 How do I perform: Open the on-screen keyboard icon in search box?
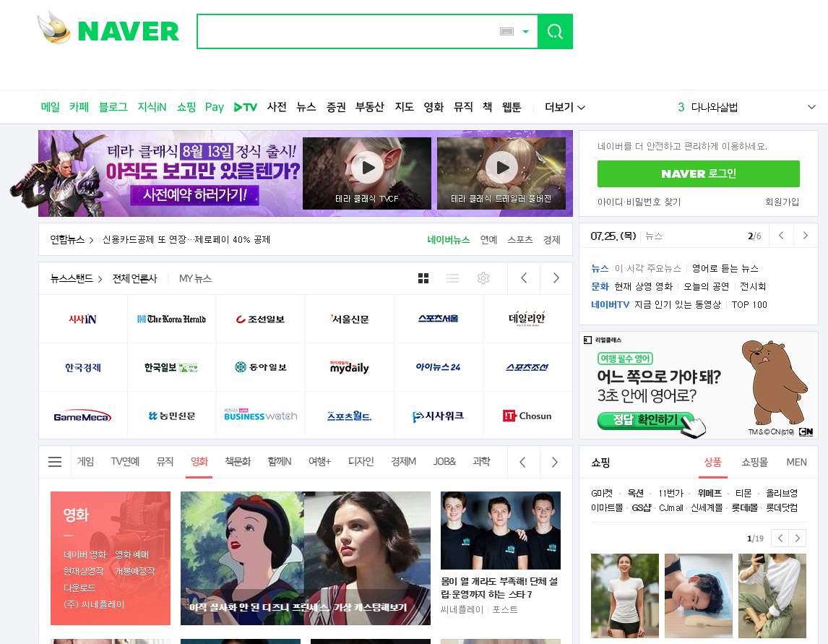(506, 32)
